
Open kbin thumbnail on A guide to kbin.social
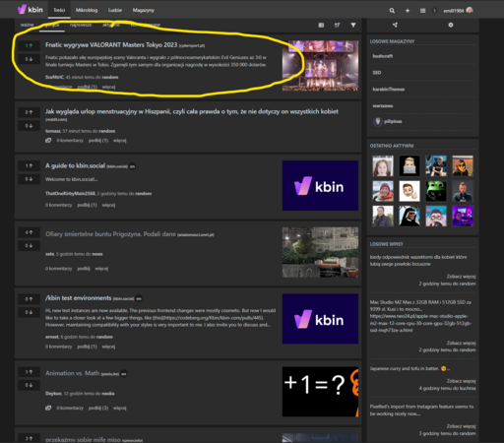click(320, 185)
